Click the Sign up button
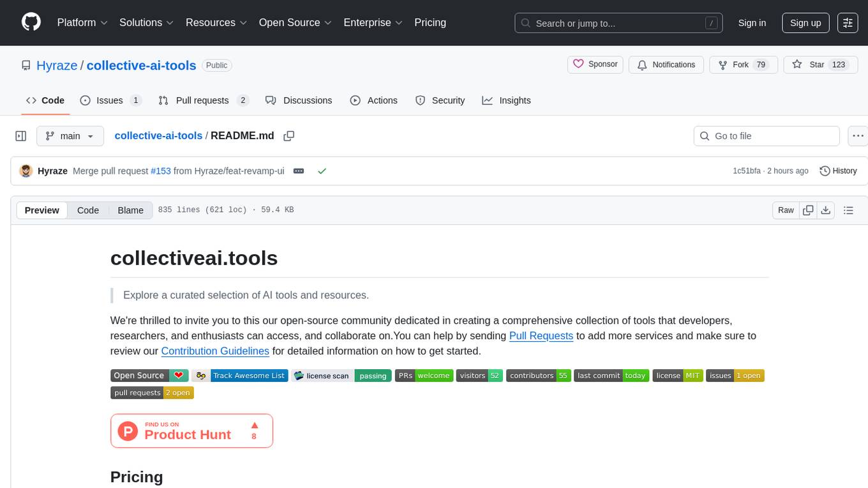 (805, 22)
